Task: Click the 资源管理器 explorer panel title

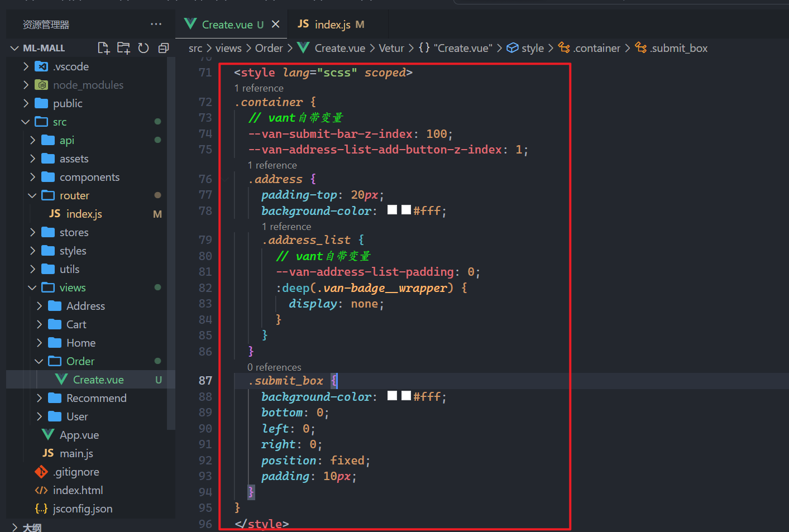Action: (46, 25)
